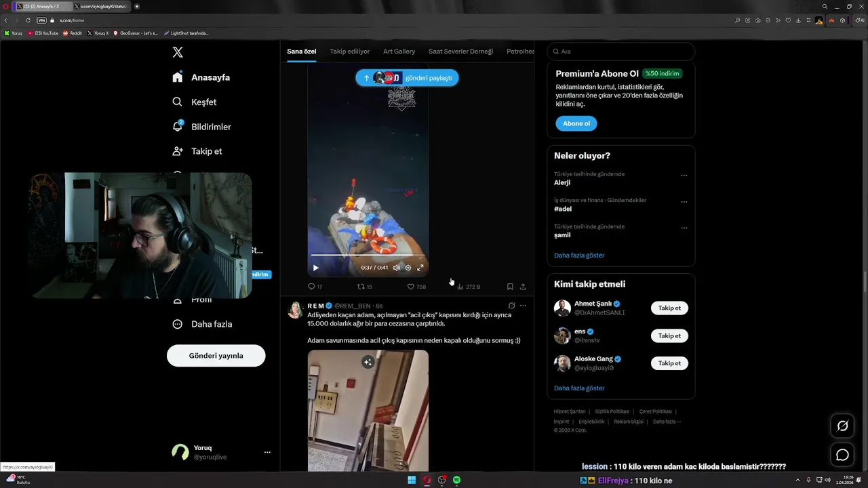The width and height of the screenshot is (868, 488).
Task: Switch to Takip ediliyor tab
Action: 350,52
